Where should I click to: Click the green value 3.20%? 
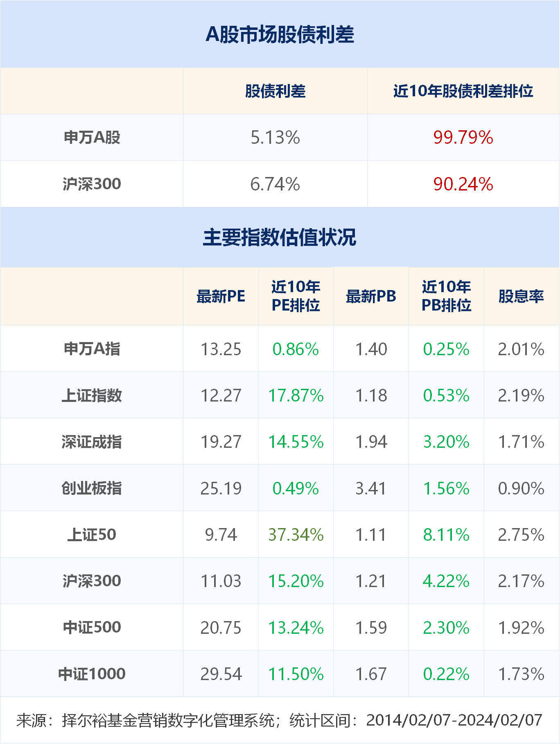tap(447, 442)
